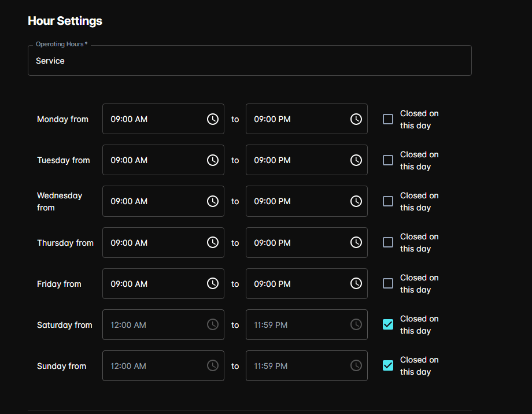
Task: Click Monday to 09:00 PM time field
Action: tap(306, 119)
